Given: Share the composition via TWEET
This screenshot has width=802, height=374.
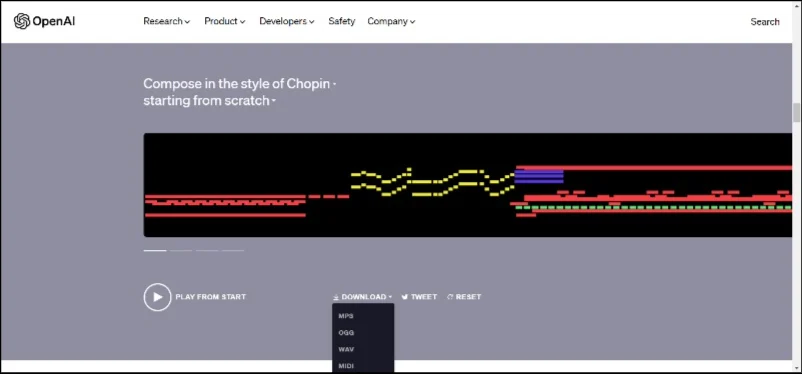Looking at the screenshot, I should click(419, 297).
